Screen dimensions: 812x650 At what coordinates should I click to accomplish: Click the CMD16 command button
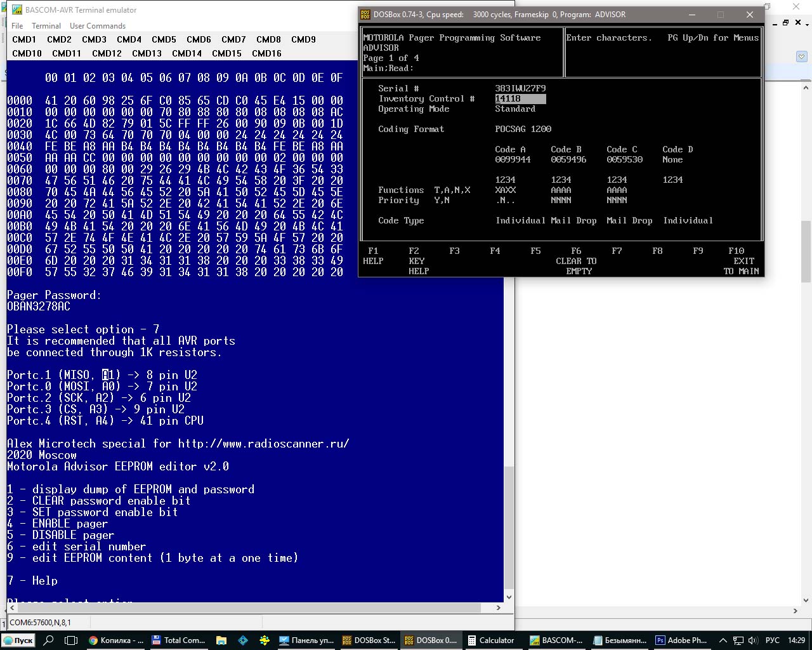pos(266,53)
